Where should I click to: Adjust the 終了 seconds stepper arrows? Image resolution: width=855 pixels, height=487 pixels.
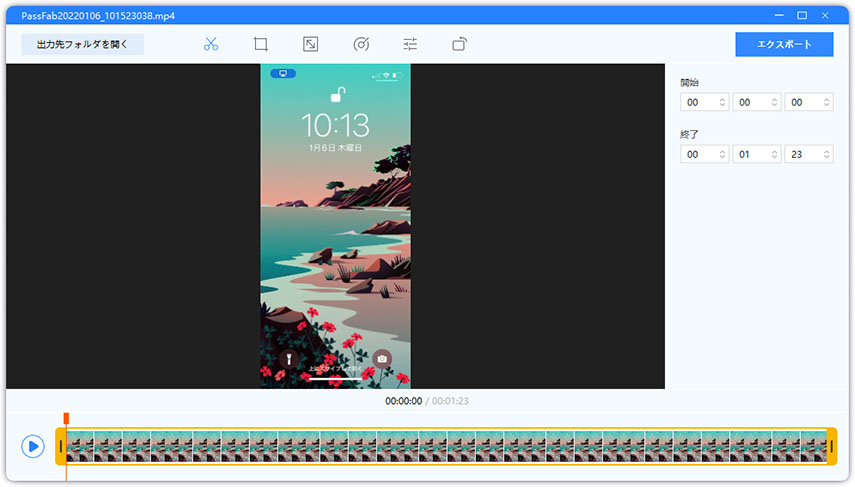[x=827, y=154]
